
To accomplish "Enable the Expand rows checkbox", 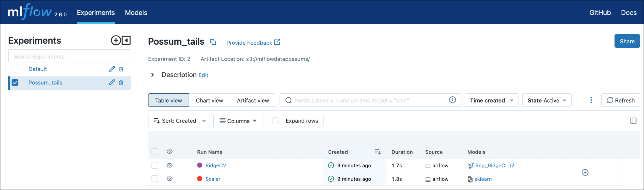I will point(275,121).
